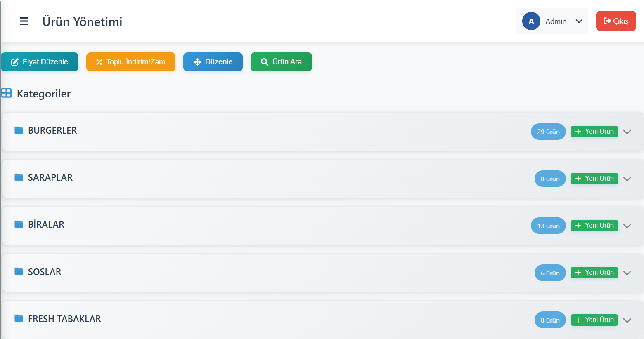This screenshot has width=644, height=339.
Task: Add Yeni Ürün to BURGERLER
Action: (x=594, y=132)
